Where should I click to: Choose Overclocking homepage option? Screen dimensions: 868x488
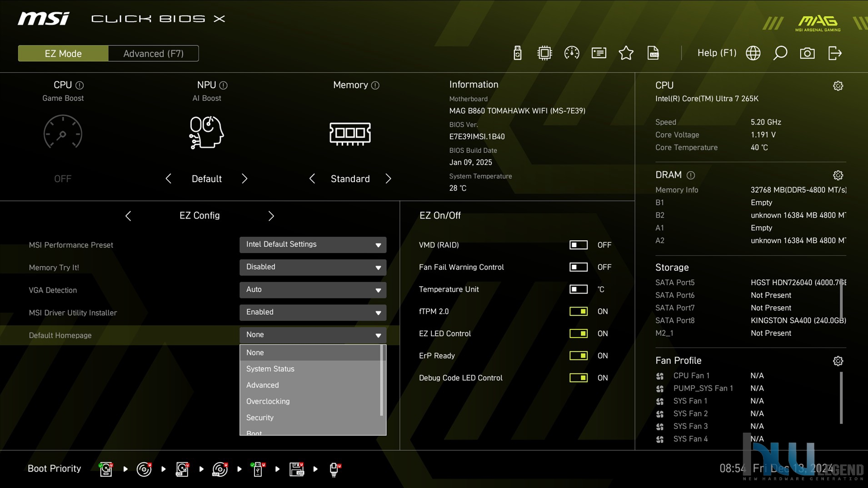[310, 402]
